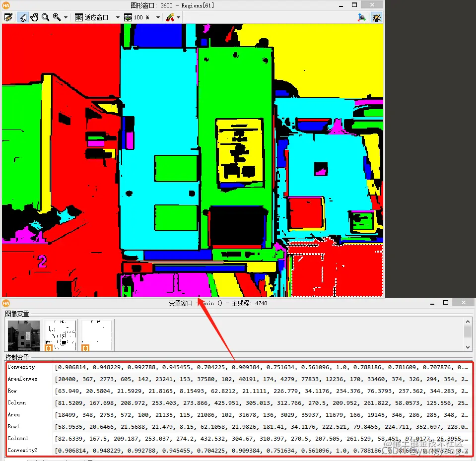Toggle the highlighted pointer tool off
This screenshot has height=461, width=476.
[x=22, y=17]
